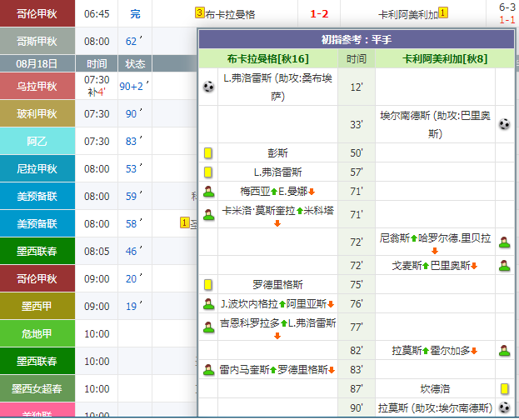Open the 玻利甲秋 league label
The width and height of the screenshot is (519, 420).
[37, 113]
